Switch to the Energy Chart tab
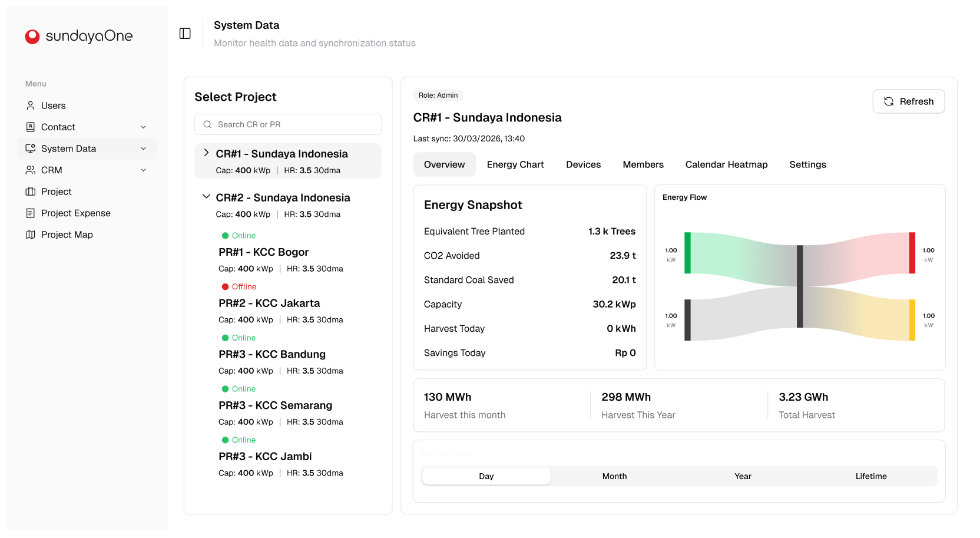Viewport: 980px width, 538px height. (x=515, y=164)
